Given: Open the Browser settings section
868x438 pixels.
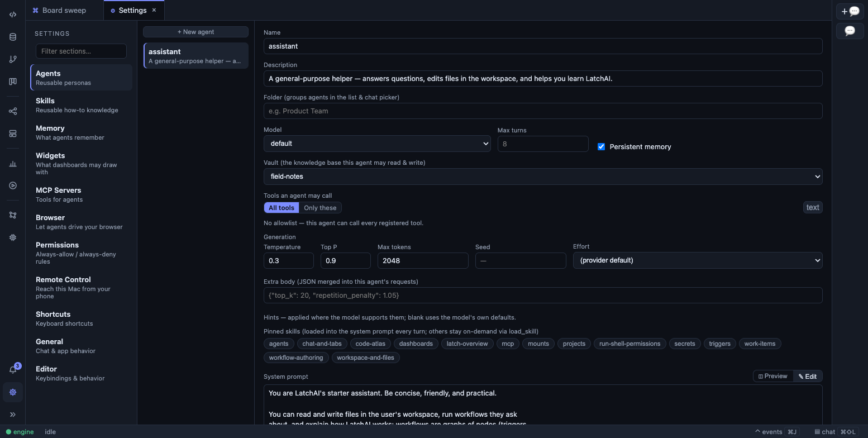Looking at the screenshot, I should coord(82,222).
